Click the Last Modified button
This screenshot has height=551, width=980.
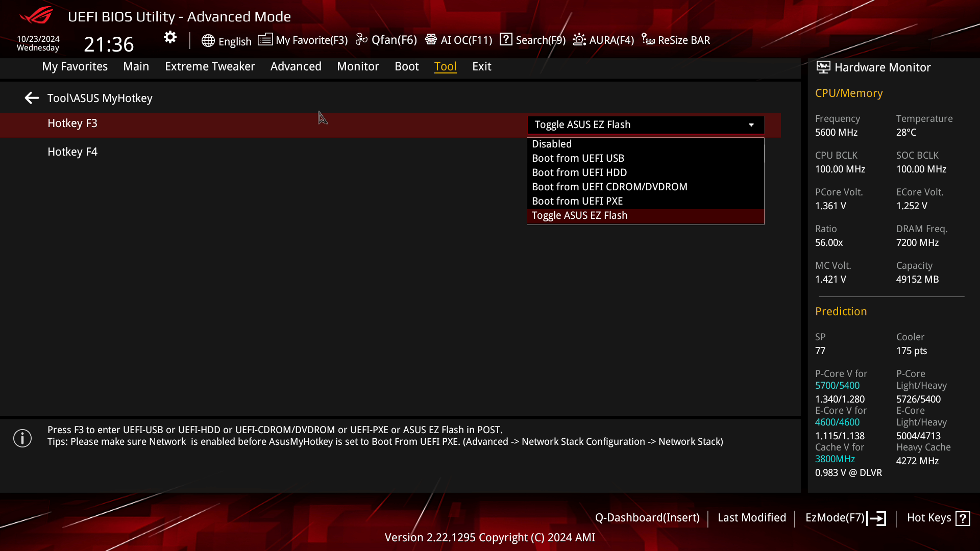coord(752,517)
